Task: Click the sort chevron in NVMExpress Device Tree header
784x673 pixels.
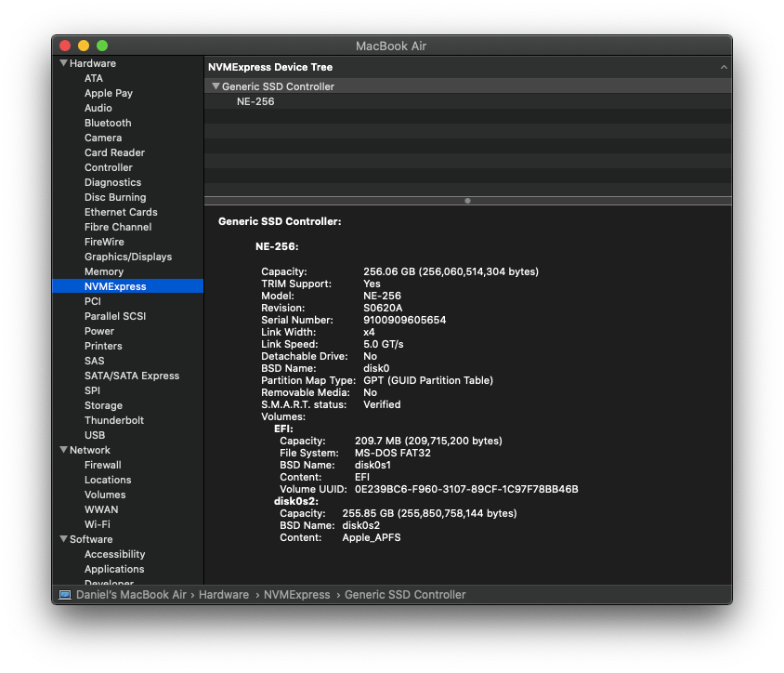Action: (724, 67)
